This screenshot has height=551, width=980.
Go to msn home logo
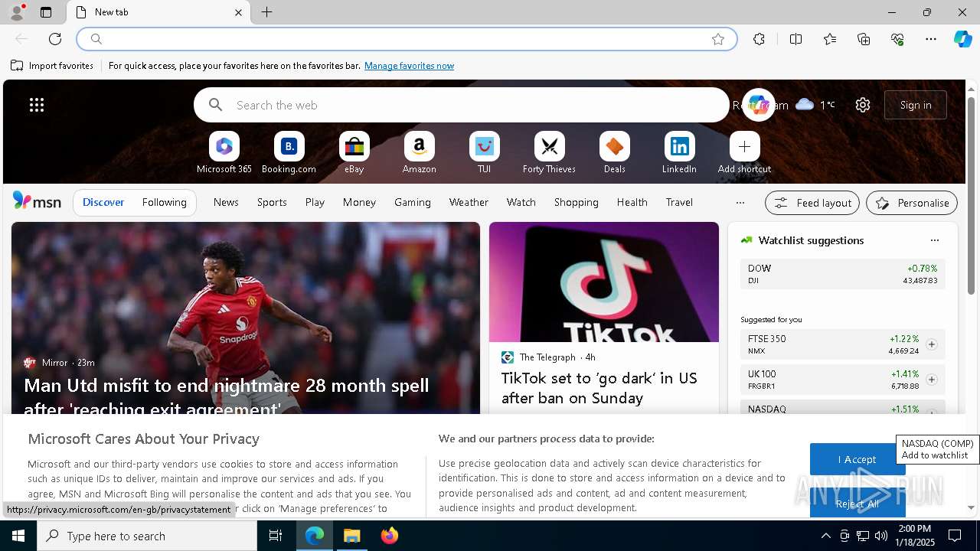click(37, 201)
